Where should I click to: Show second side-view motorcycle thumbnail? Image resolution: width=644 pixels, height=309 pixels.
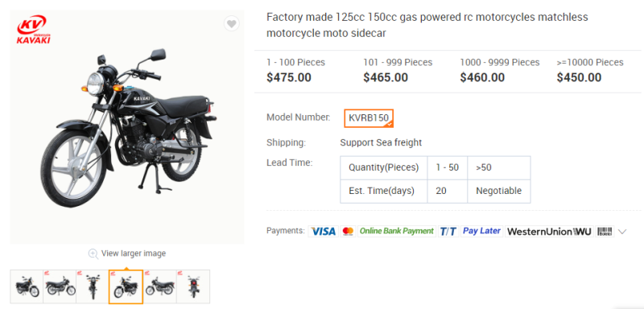pyautogui.click(x=60, y=286)
